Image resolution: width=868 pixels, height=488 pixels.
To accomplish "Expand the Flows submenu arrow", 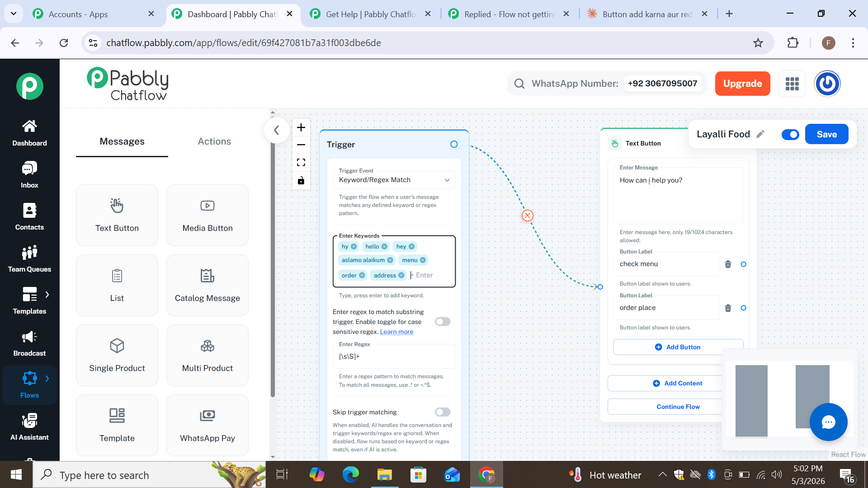I will (x=47, y=379).
